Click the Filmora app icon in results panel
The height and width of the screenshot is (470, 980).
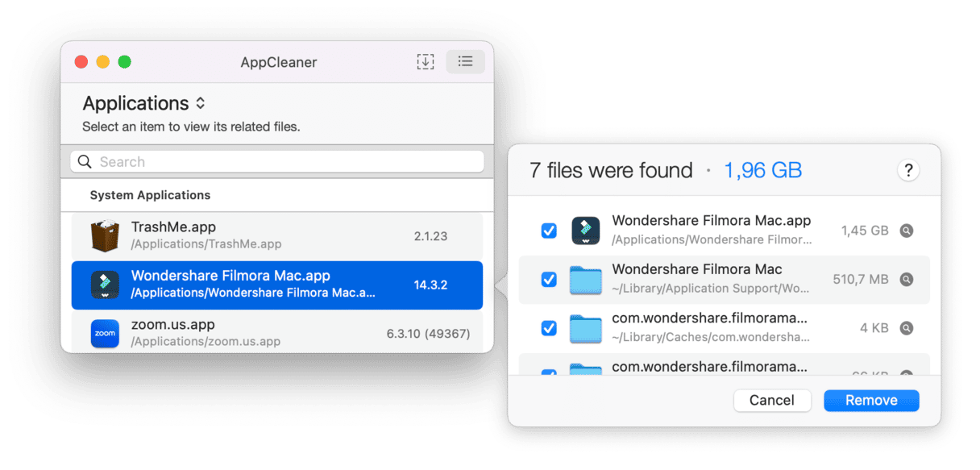pyautogui.click(x=586, y=231)
